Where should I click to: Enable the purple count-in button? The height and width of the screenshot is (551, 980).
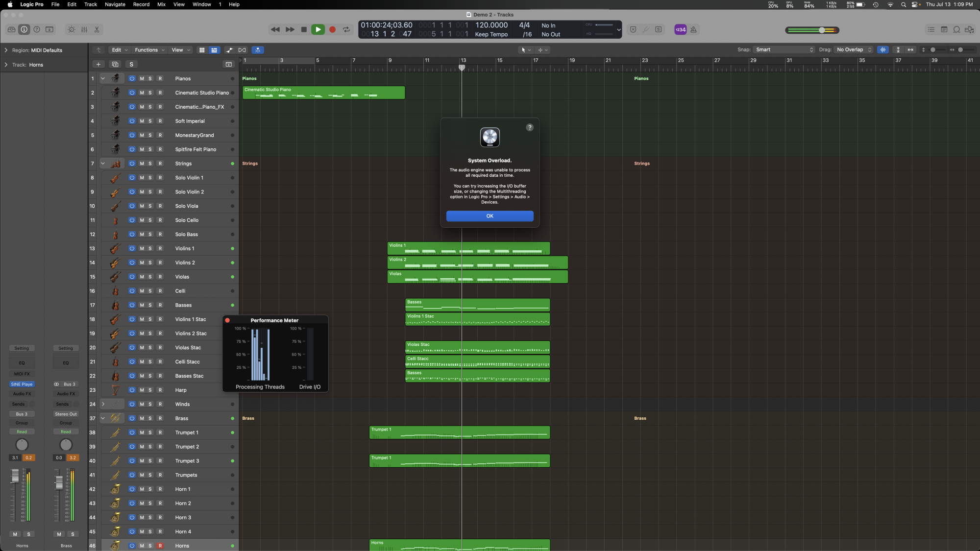point(680,29)
